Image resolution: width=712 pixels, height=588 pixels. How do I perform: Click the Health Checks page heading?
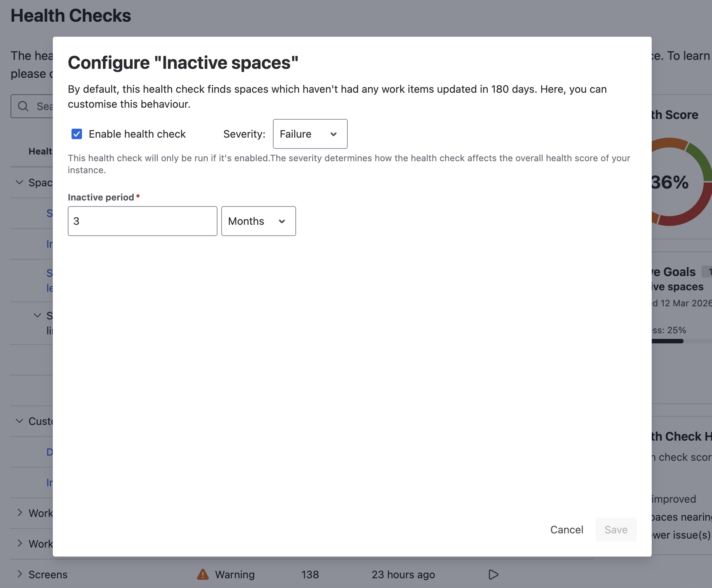pyautogui.click(x=71, y=16)
